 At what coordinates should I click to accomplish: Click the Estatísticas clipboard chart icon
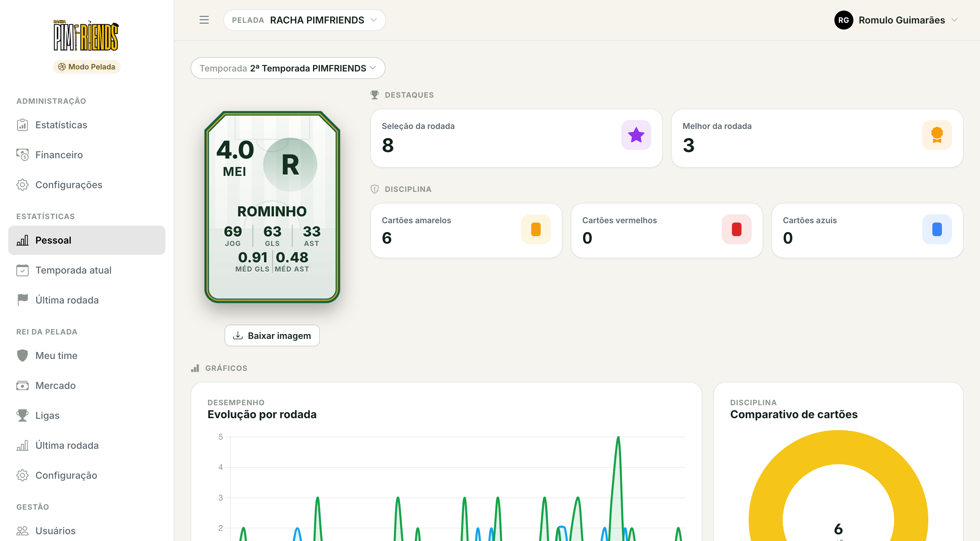point(22,125)
